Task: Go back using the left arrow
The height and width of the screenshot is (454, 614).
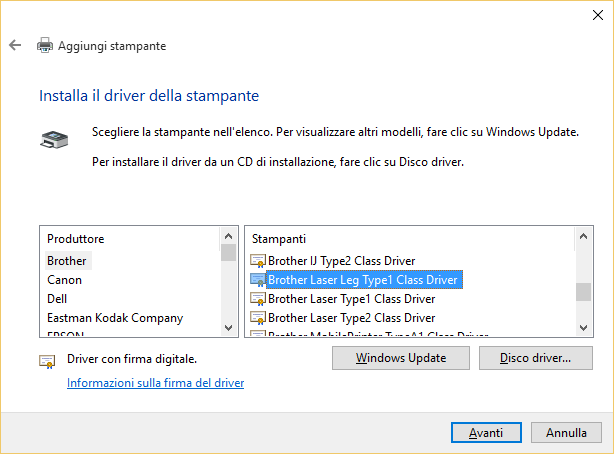Action: pyautogui.click(x=15, y=45)
